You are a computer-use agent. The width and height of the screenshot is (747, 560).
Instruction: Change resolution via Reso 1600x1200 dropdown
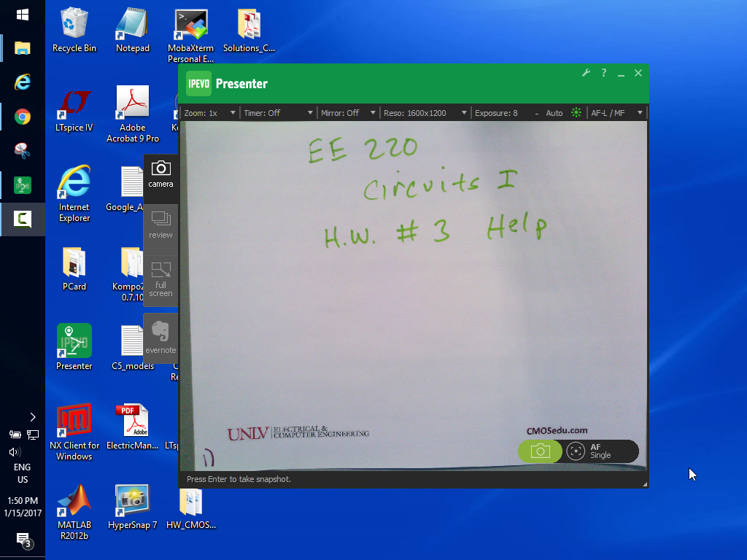pyautogui.click(x=425, y=113)
